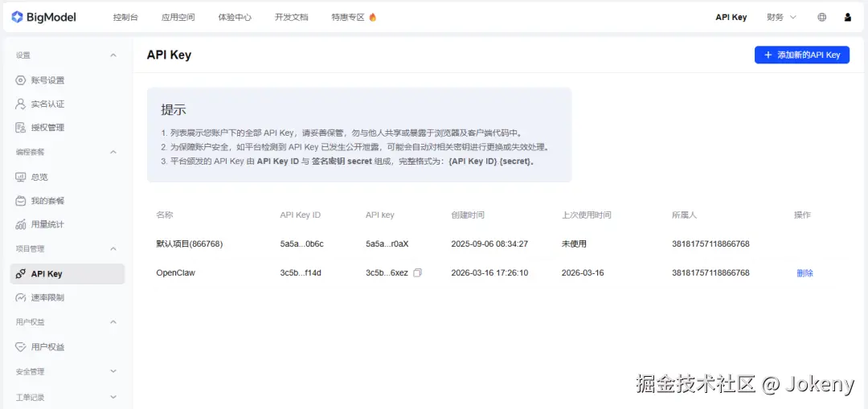Open 开发文档 in top navigation
Screen dimensions: 868x409
tap(291, 17)
